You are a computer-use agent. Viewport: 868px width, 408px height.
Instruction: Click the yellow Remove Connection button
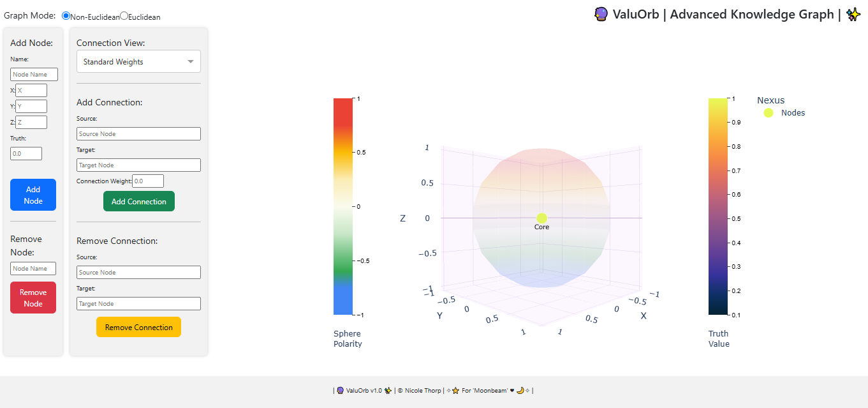[138, 327]
